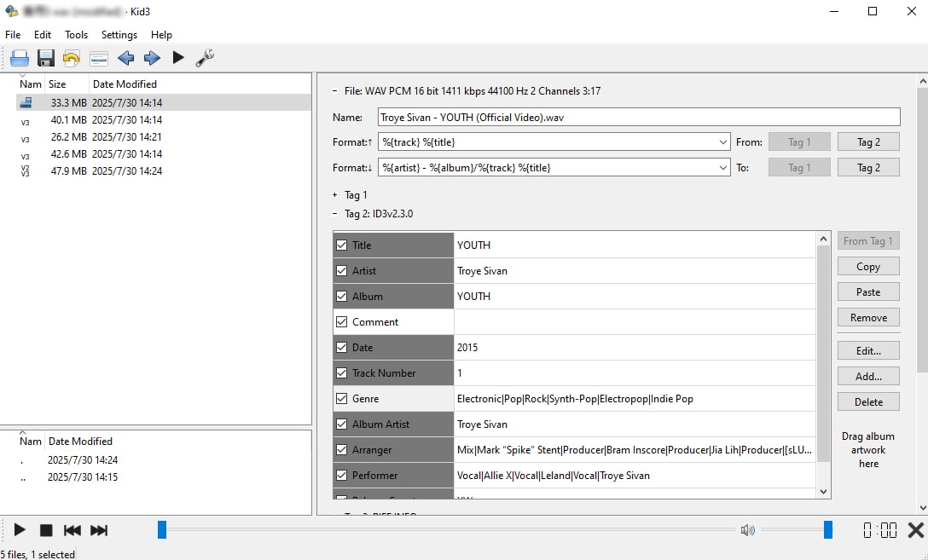Select the 40.1 MB file
The image size is (928, 560).
click(x=164, y=120)
